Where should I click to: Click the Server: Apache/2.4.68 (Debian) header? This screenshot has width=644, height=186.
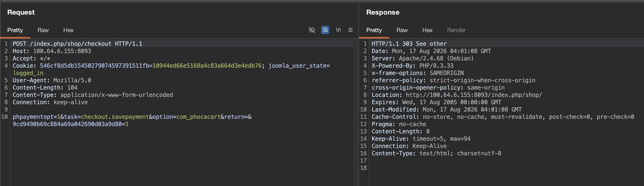[423, 58]
